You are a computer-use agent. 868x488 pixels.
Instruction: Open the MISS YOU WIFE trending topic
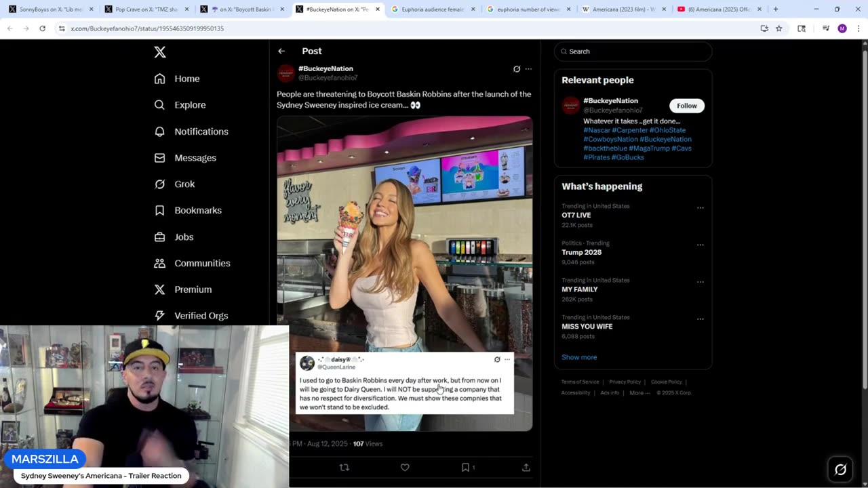[x=633, y=326]
